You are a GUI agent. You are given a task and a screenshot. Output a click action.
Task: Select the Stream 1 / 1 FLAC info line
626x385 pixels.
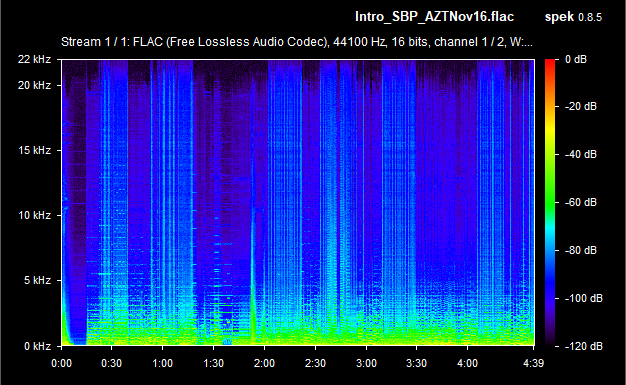point(297,42)
